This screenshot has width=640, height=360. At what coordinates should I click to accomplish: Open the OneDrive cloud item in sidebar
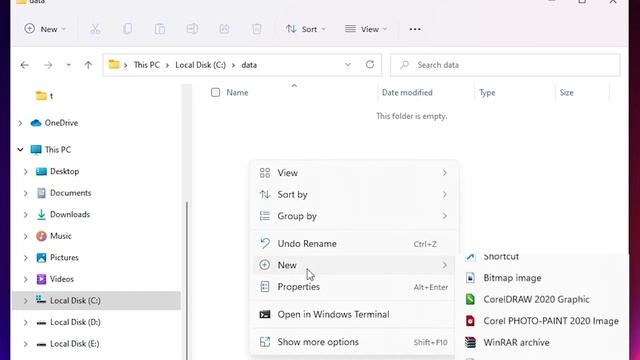click(x=54, y=123)
